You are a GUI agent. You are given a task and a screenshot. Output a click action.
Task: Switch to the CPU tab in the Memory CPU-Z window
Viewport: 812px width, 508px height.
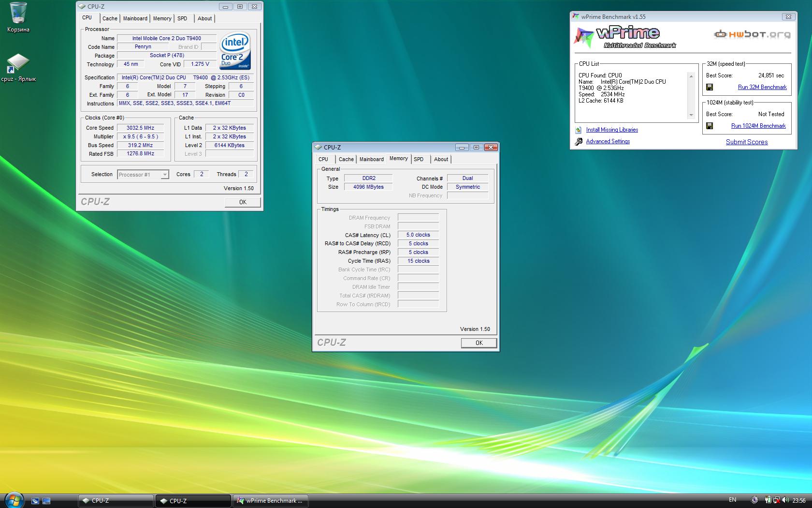click(323, 159)
